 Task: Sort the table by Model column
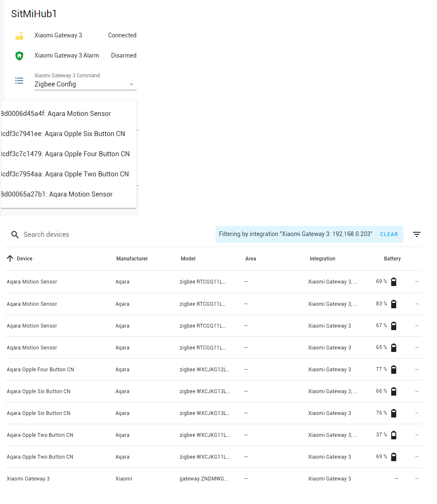(x=188, y=259)
